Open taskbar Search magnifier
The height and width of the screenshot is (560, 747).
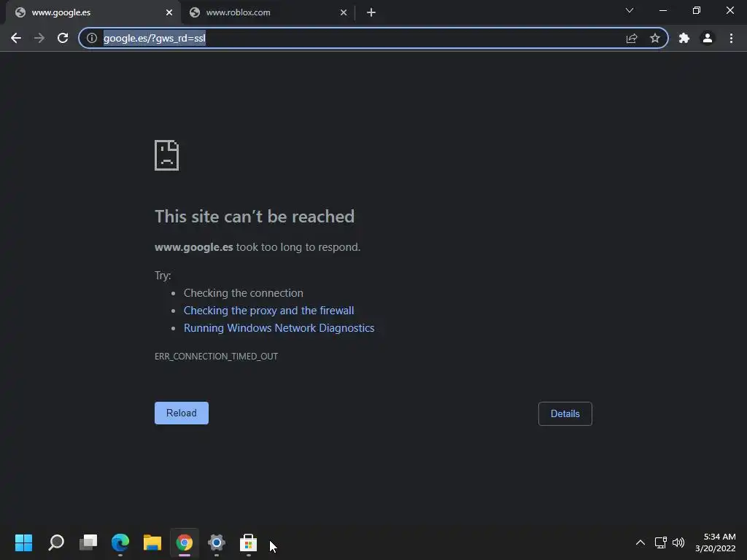coord(56,542)
